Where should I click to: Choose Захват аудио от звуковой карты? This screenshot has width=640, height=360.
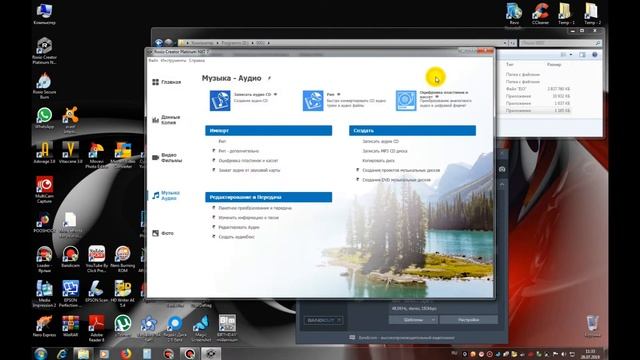249,170
